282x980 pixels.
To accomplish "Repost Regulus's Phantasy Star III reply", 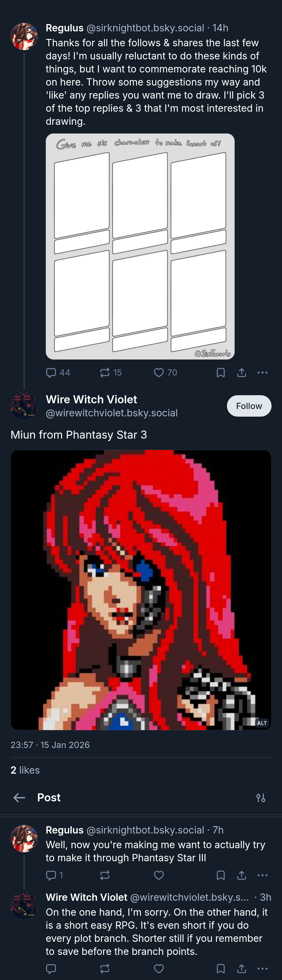I will [105, 875].
